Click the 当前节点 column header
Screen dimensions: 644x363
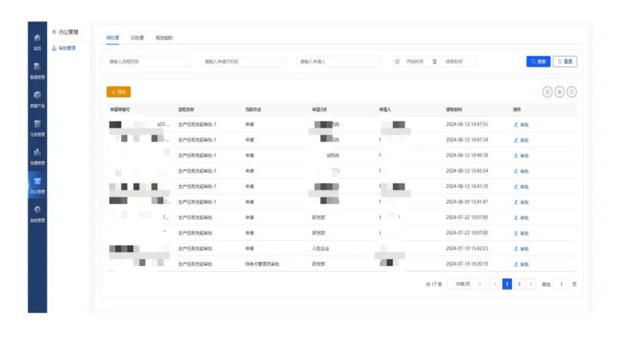(253, 110)
